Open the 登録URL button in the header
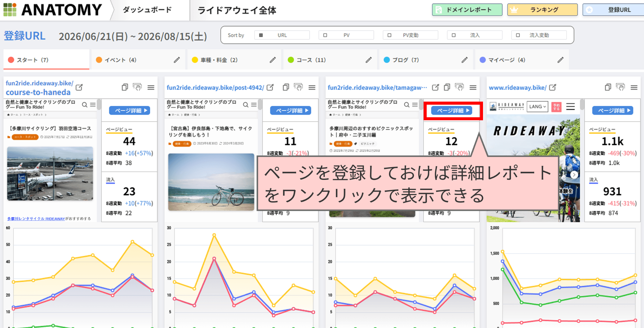Screen dimensions: 644x328 [x=613, y=10]
